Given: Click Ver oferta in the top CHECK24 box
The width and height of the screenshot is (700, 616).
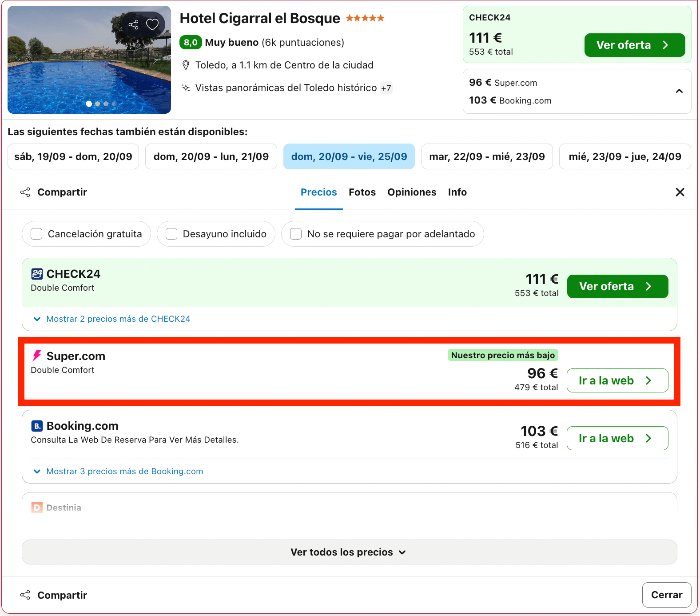Looking at the screenshot, I should [x=635, y=45].
